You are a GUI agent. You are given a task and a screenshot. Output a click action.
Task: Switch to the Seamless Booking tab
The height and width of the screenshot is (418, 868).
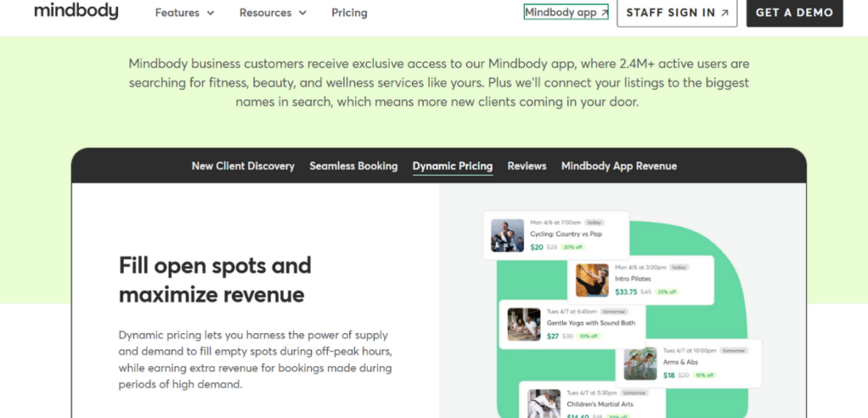tap(353, 166)
